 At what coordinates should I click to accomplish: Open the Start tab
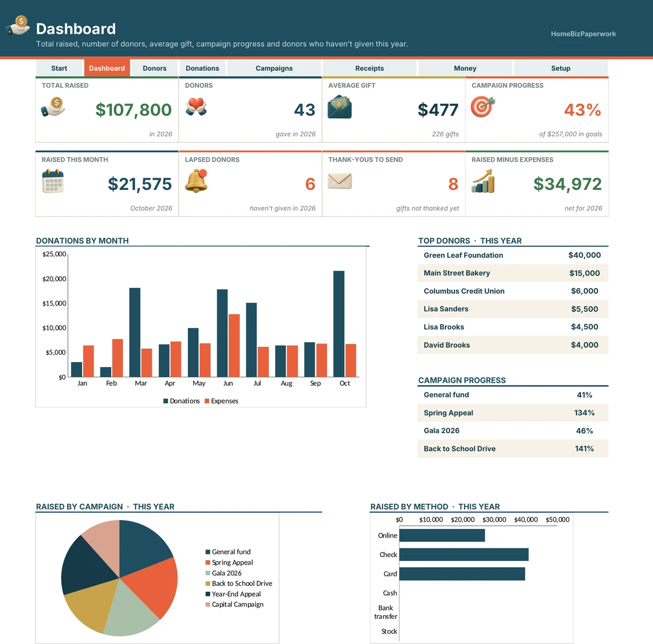[x=59, y=68]
